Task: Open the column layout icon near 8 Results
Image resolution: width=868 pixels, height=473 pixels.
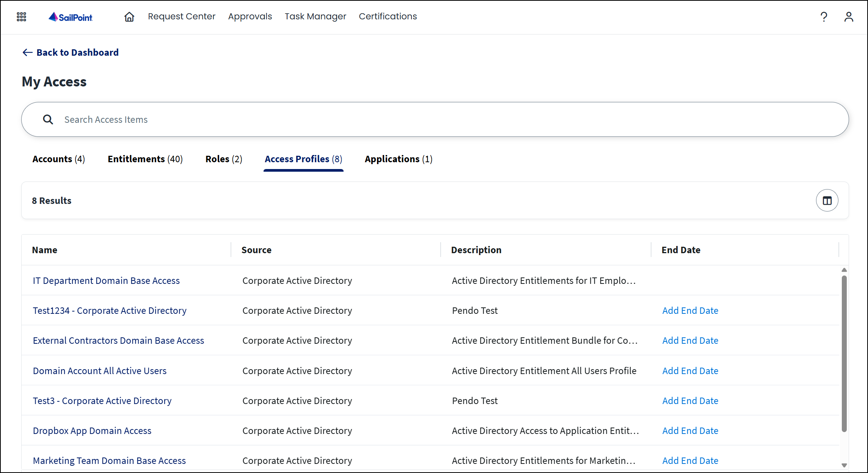Action: pos(827,200)
